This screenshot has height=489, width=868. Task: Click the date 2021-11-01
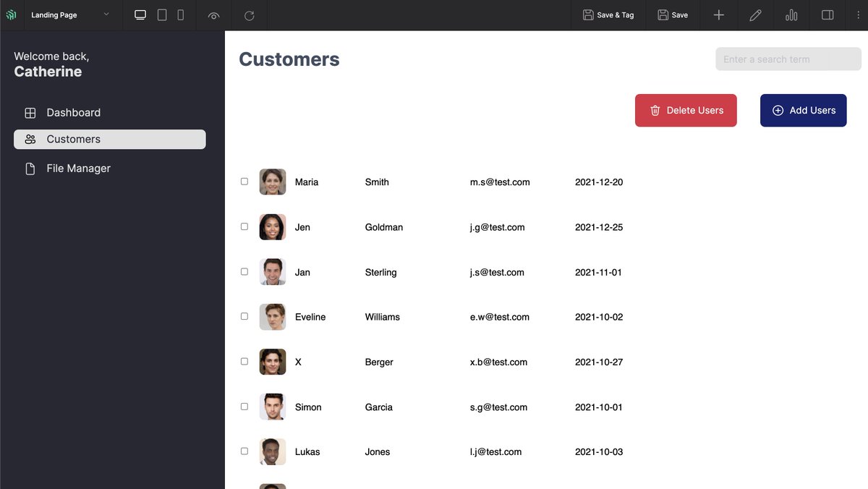(x=598, y=273)
